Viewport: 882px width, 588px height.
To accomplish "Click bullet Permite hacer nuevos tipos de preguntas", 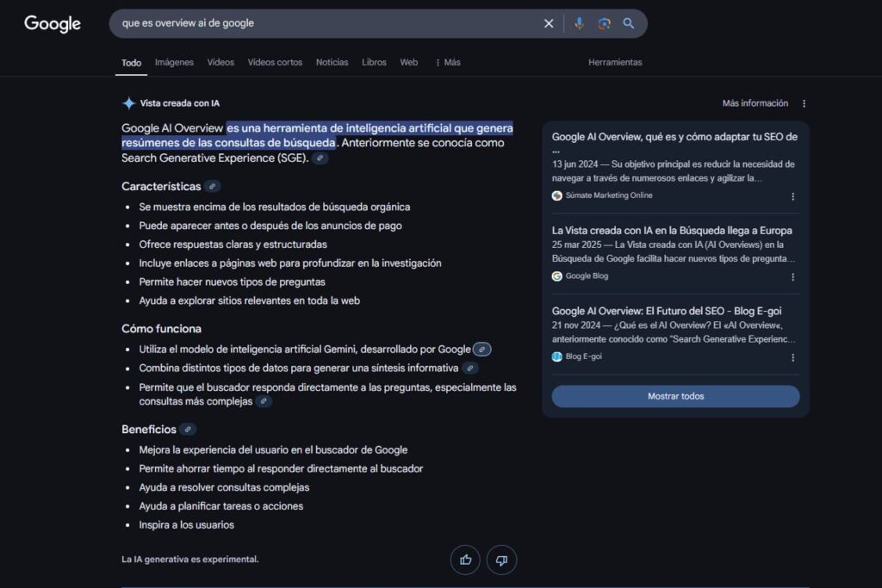I will 232,282.
